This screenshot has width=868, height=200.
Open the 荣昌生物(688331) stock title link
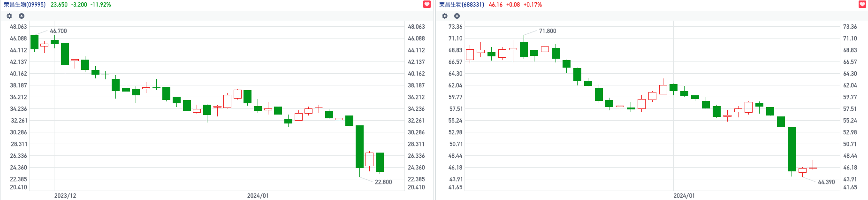[x=462, y=5]
